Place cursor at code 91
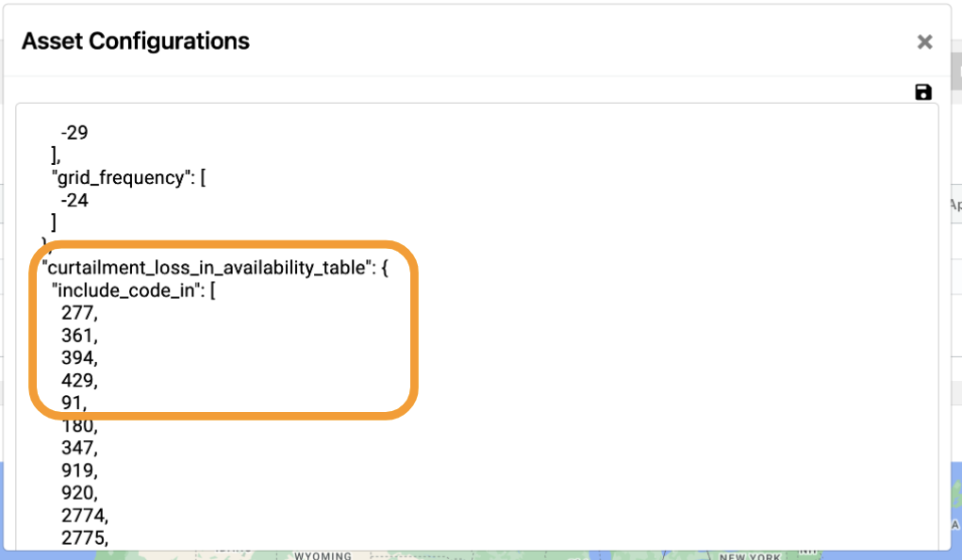Viewport: 962px width, 560px height. pyautogui.click(x=74, y=403)
